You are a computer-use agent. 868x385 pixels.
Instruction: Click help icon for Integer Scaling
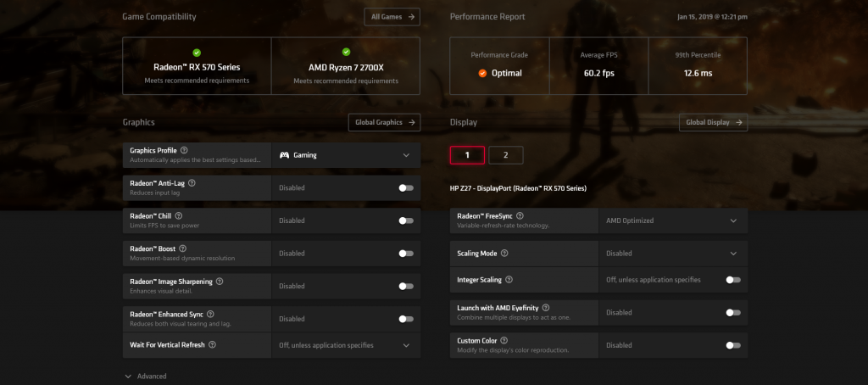pyautogui.click(x=509, y=279)
